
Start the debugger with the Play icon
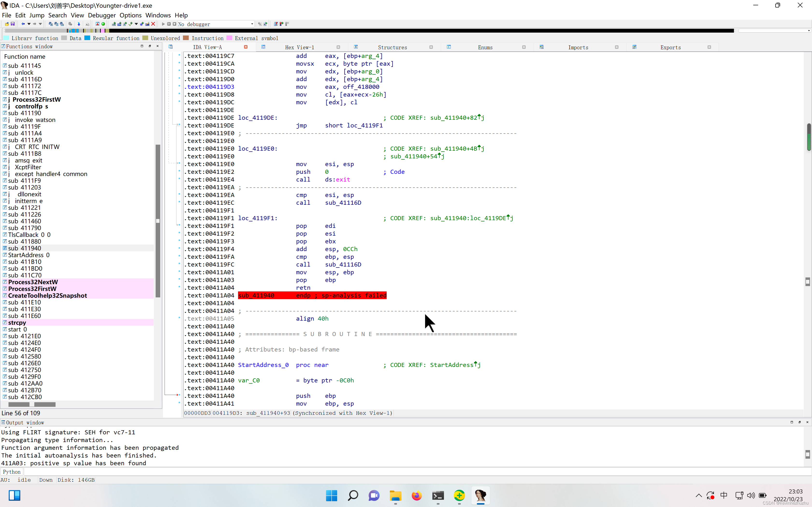163,24
